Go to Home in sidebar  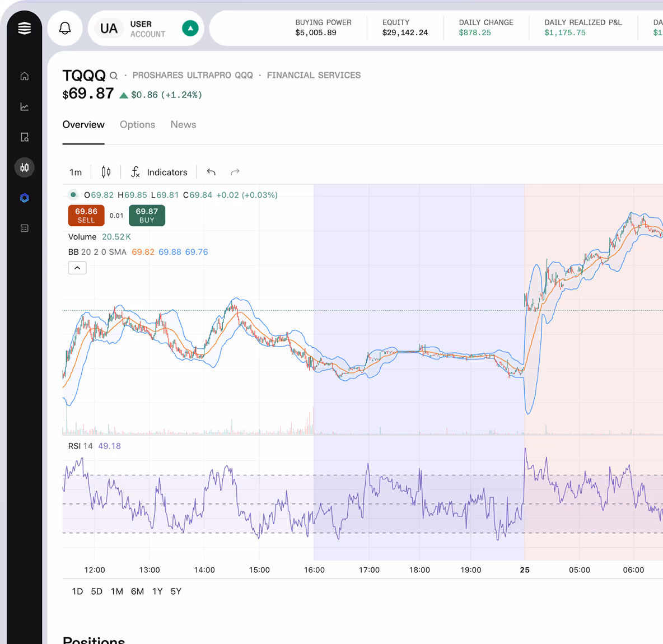coord(25,76)
